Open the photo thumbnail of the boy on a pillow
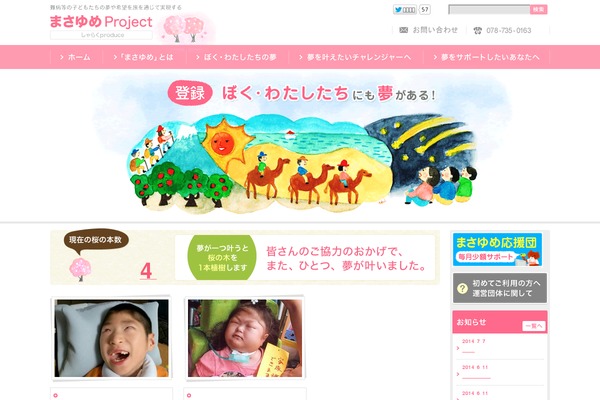Screen dimensions: 600x400 pyautogui.click(x=111, y=338)
